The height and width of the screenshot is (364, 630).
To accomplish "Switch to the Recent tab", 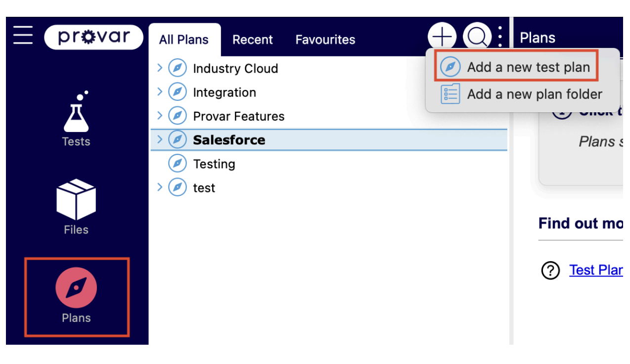I will point(253,40).
